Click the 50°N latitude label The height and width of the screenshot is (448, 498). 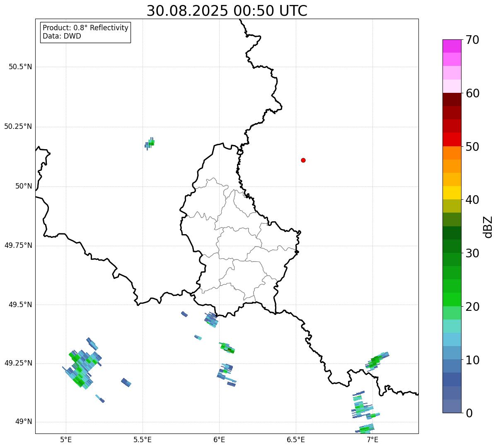[x=24, y=186]
